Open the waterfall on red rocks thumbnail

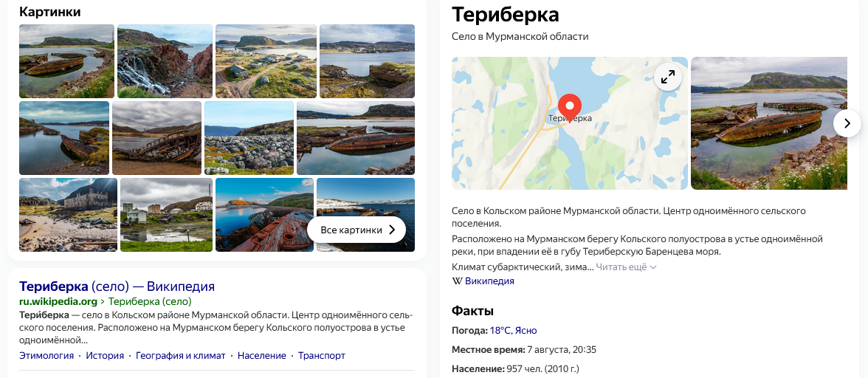click(165, 61)
